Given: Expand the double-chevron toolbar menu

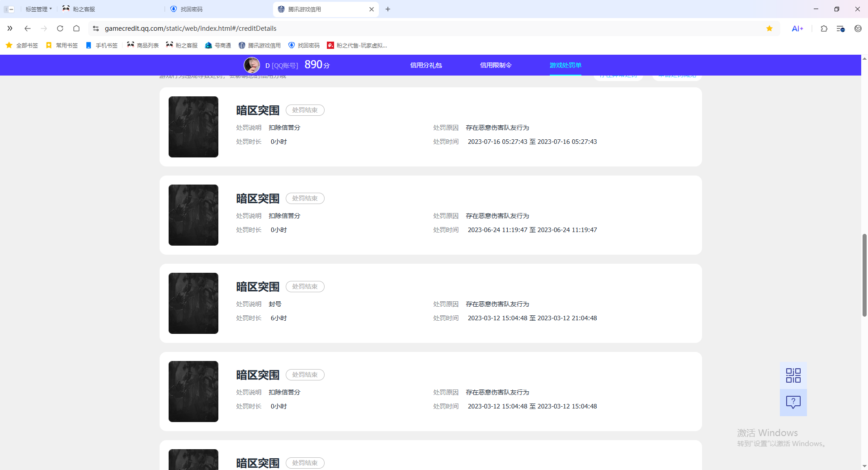Looking at the screenshot, I should coord(10,28).
